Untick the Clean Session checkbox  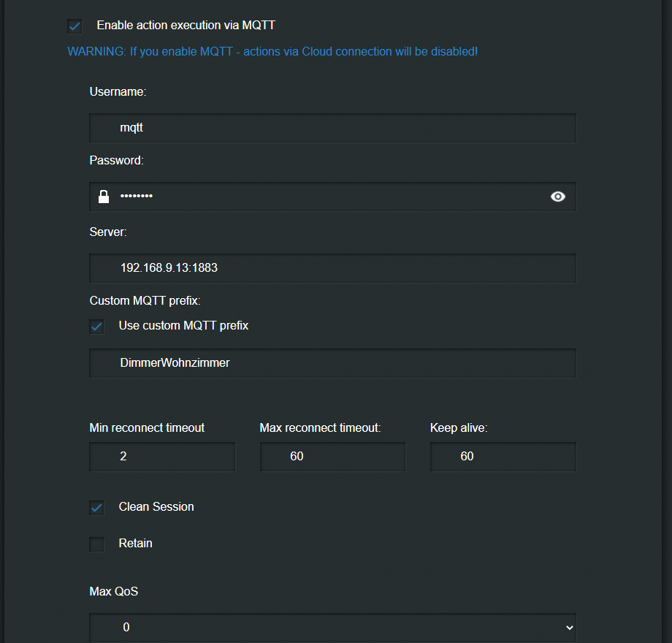[96, 507]
